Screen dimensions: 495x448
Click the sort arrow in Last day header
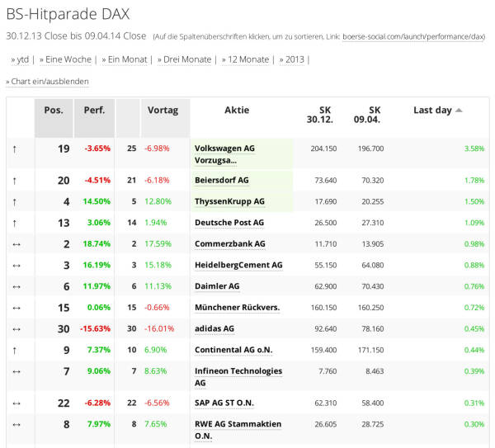tap(460, 111)
